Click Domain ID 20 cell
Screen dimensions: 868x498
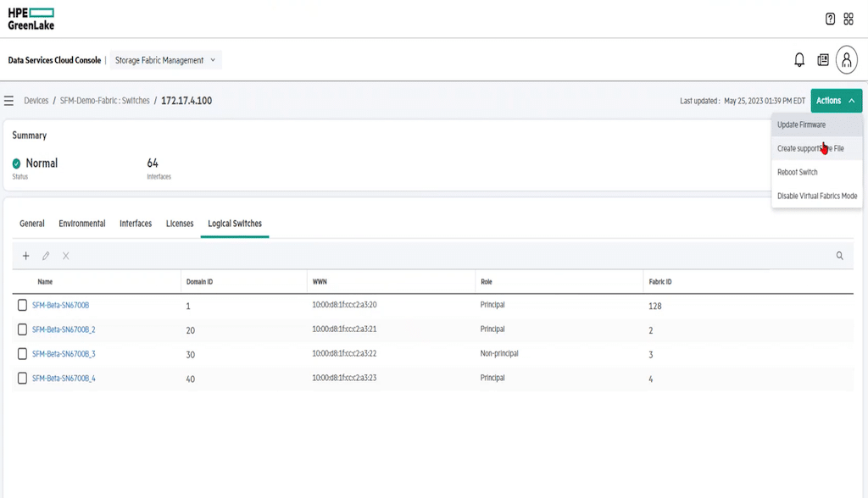coord(191,330)
